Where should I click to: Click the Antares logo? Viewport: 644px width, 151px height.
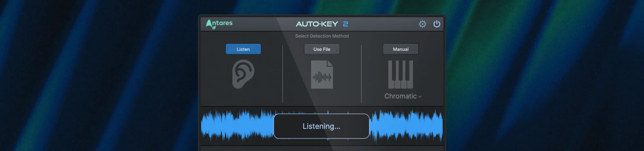pos(219,24)
